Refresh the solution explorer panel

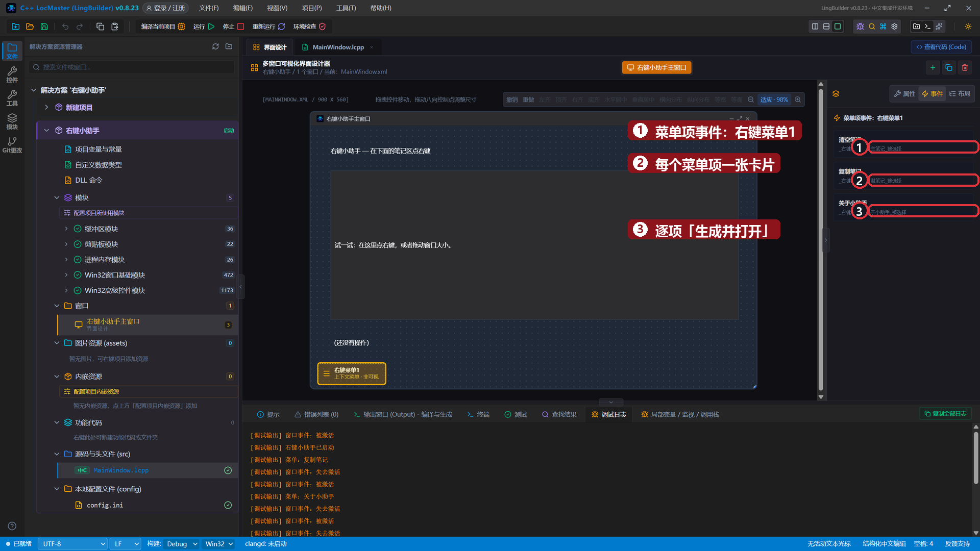(x=215, y=46)
